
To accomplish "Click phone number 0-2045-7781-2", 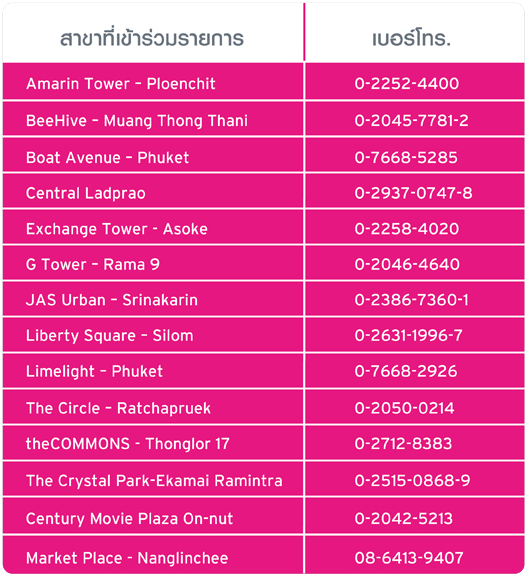I will pos(412,121).
